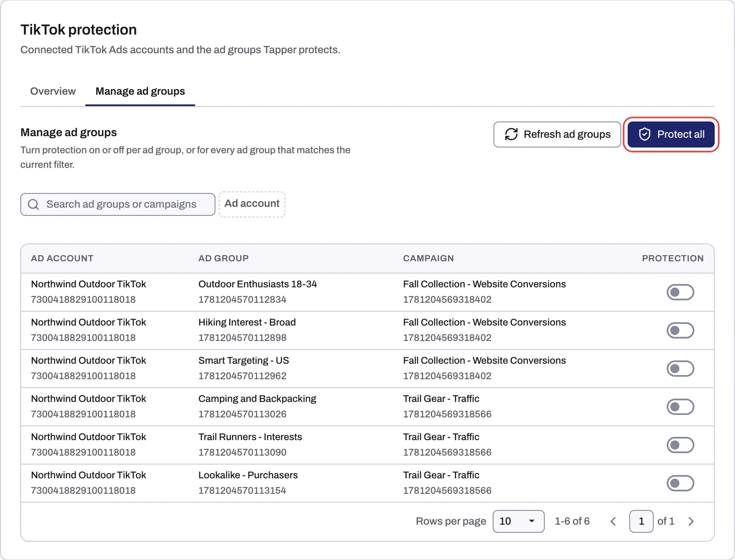Focus the search ad groups field

(118, 204)
